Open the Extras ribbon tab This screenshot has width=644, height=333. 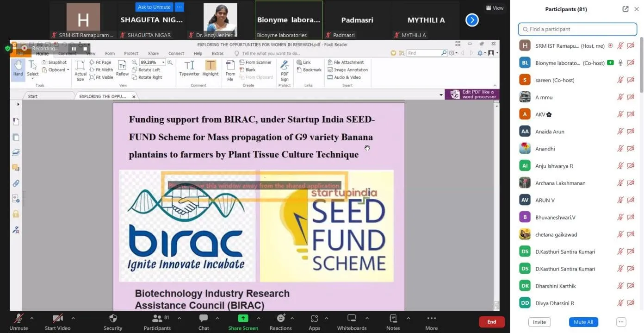(x=217, y=53)
